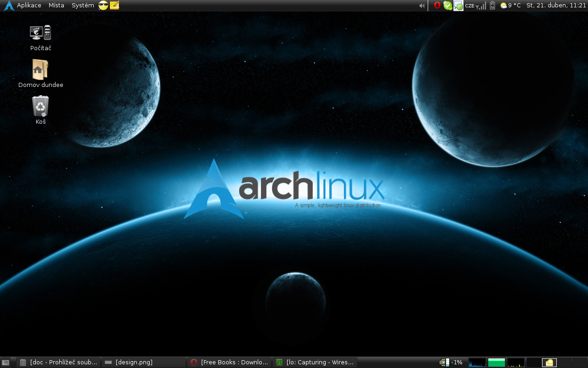The height and width of the screenshot is (368, 588).
Task: Select the Koš trash desktop icon
Action: point(40,110)
